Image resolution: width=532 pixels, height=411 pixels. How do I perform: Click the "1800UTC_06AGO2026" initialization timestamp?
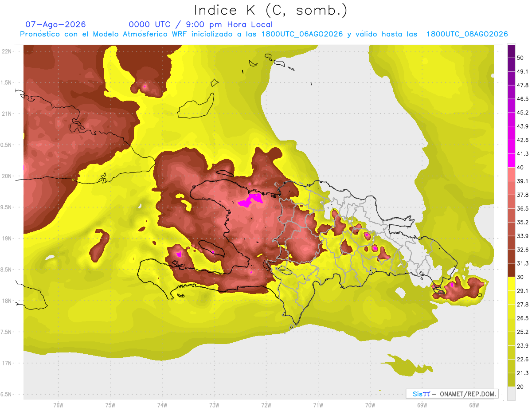[302, 34]
